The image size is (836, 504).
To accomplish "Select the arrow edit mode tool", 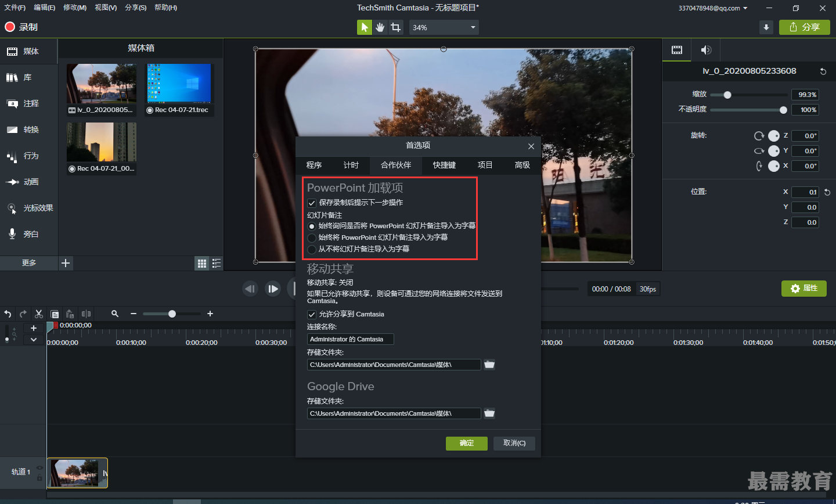I will pyautogui.click(x=364, y=27).
